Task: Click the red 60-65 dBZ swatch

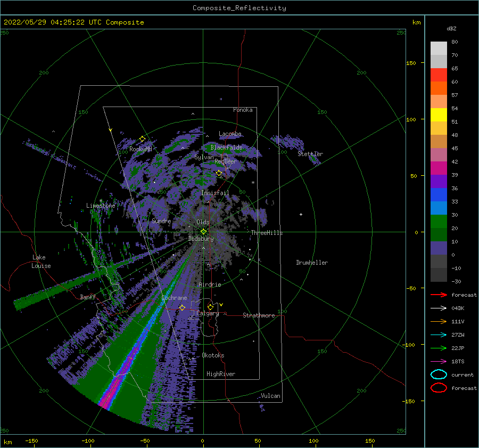Action: point(439,75)
